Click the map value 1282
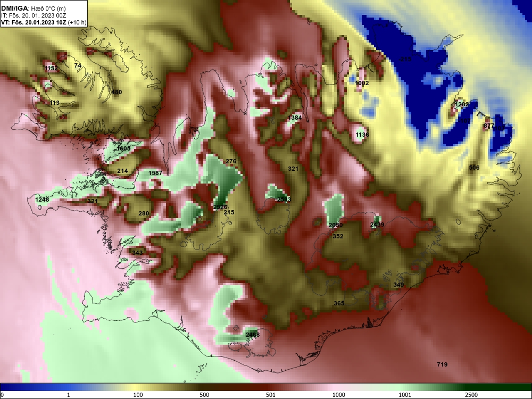The image size is (532, 399). click(462, 104)
